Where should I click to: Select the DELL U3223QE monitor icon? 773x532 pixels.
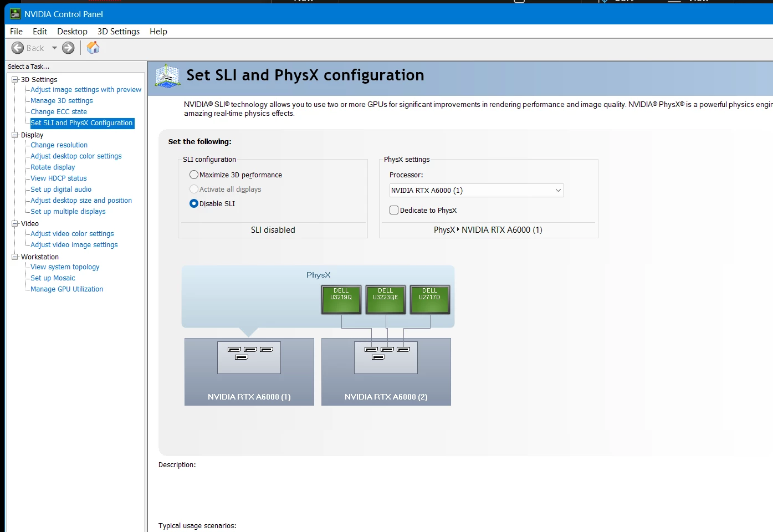pyautogui.click(x=386, y=299)
